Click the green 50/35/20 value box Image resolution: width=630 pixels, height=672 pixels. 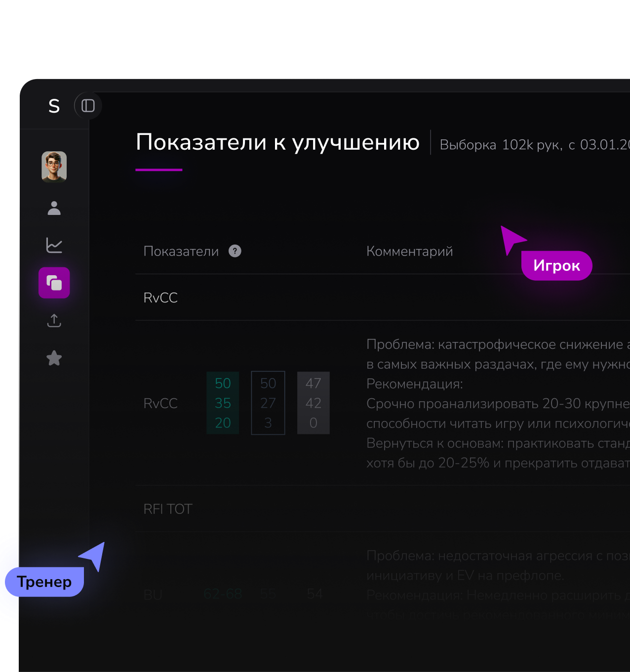[223, 403]
